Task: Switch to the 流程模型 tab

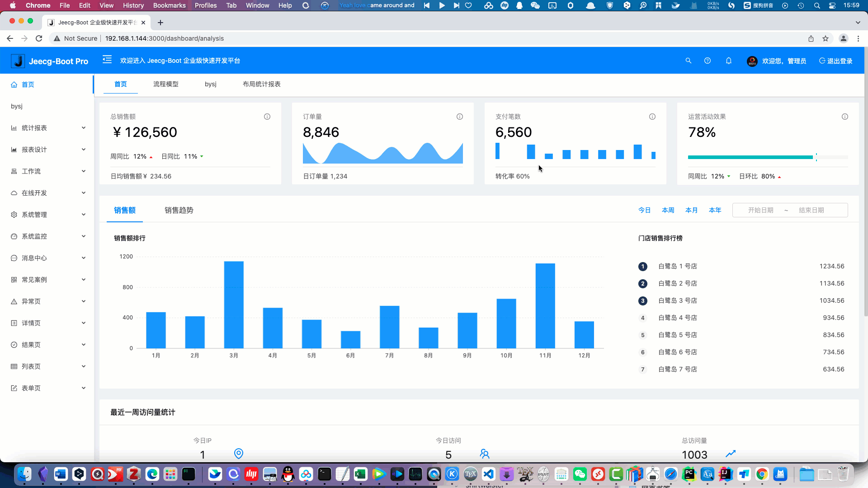Action: point(165,84)
